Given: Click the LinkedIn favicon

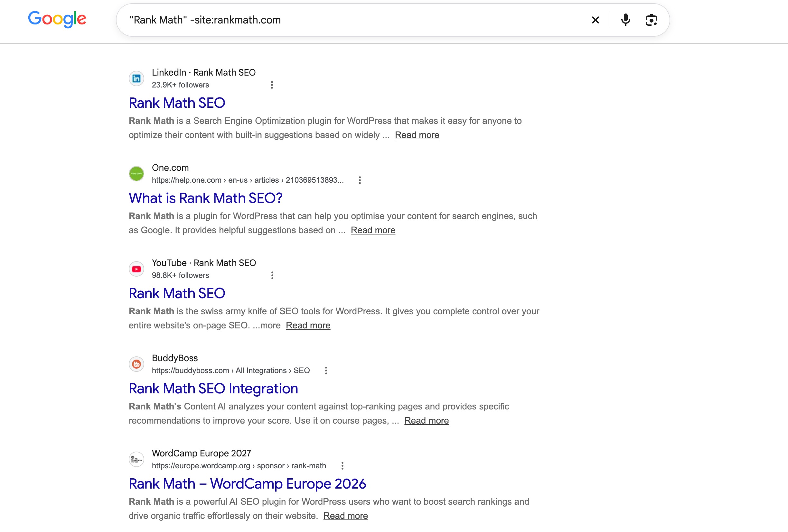Looking at the screenshot, I should pyautogui.click(x=136, y=78).
